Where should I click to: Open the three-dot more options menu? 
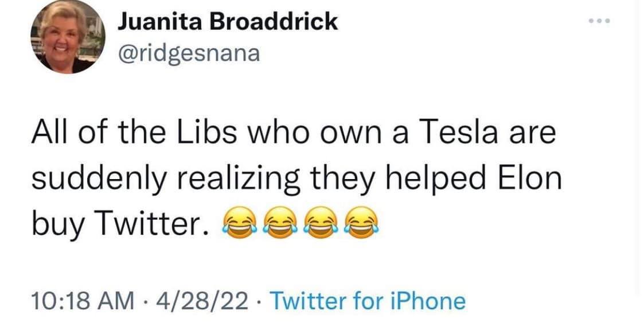coord(601,21)
